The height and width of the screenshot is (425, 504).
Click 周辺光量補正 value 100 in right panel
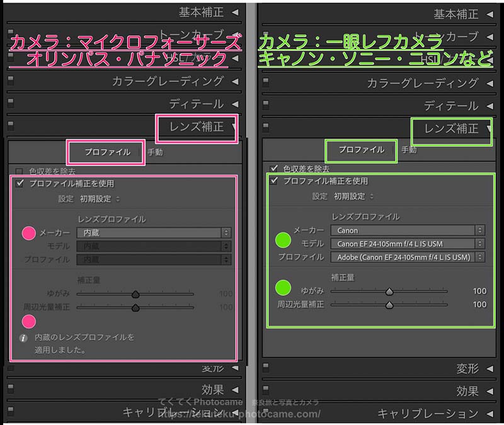tap(479, 304)
